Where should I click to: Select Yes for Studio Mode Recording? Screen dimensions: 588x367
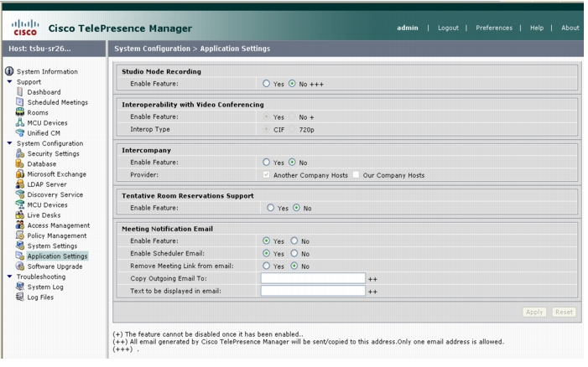point(266,84)
